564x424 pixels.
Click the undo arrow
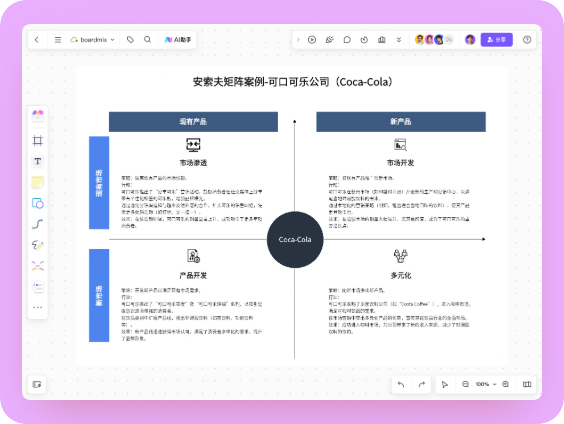[401, 384]
